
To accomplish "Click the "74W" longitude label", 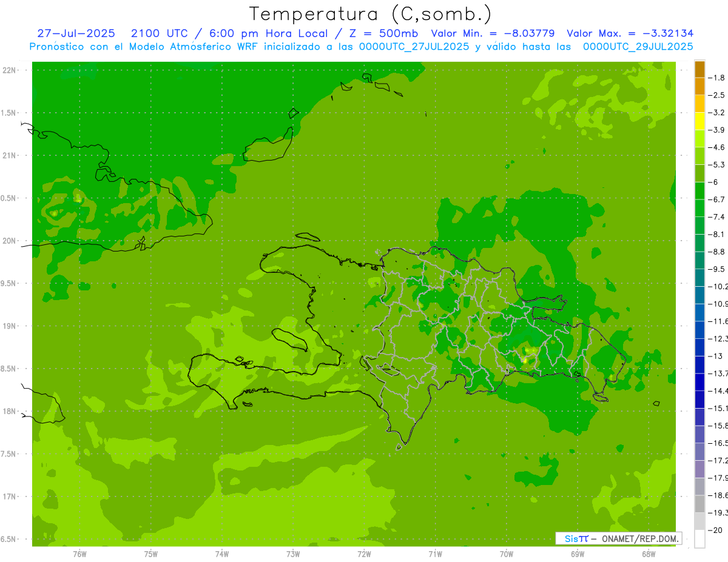I will point(222,554).
